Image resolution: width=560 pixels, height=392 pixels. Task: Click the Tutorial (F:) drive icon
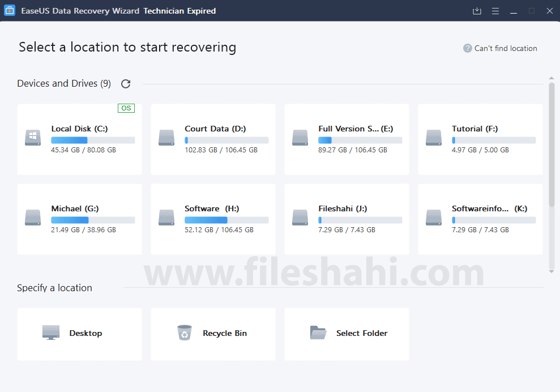click(434, 138)
